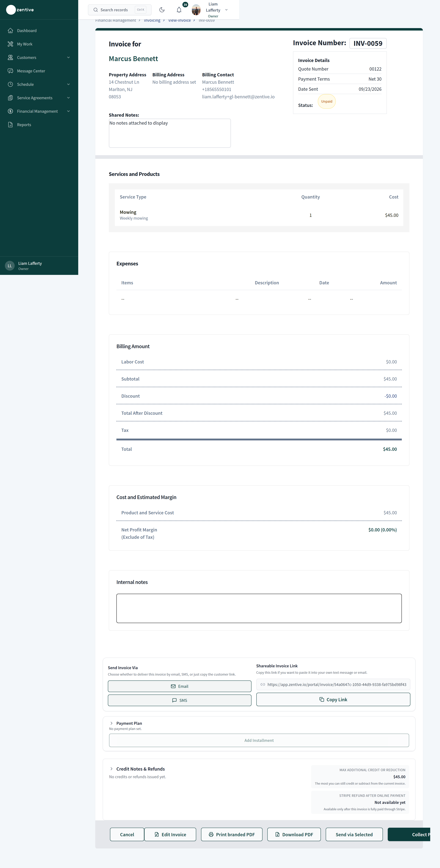
Task: Go to Invoicing breadcrumb link
Action: pyautogui.click(x=152, y=21)
